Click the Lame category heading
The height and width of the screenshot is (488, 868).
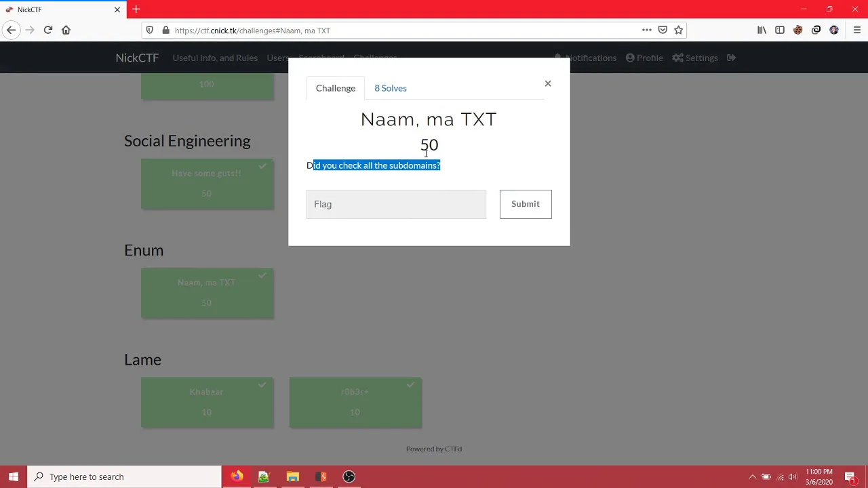142,359
